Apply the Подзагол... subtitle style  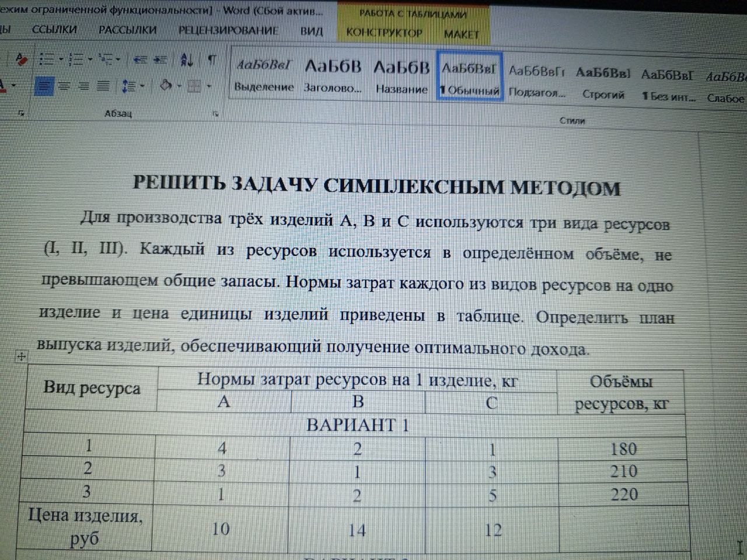pos(537,81)
